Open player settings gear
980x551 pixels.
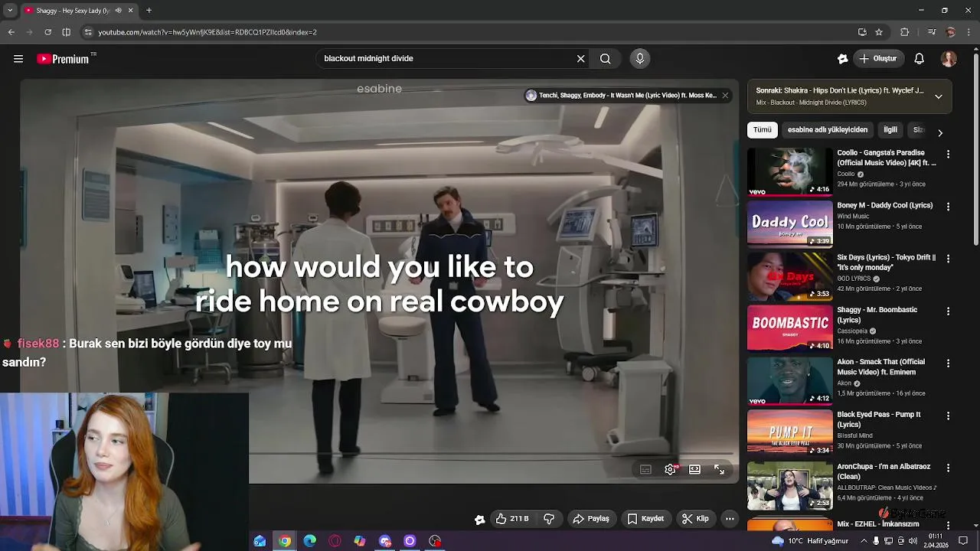tap(670, 470)
